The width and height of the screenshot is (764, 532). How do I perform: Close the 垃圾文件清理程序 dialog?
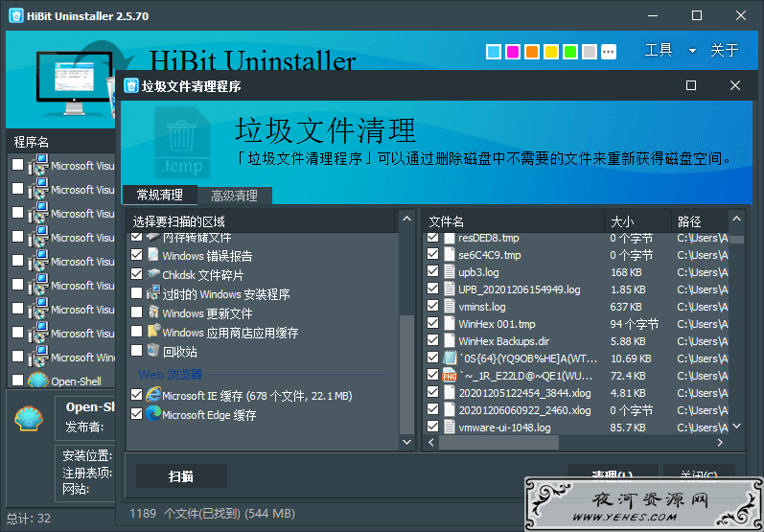click(x=735, y=85)
